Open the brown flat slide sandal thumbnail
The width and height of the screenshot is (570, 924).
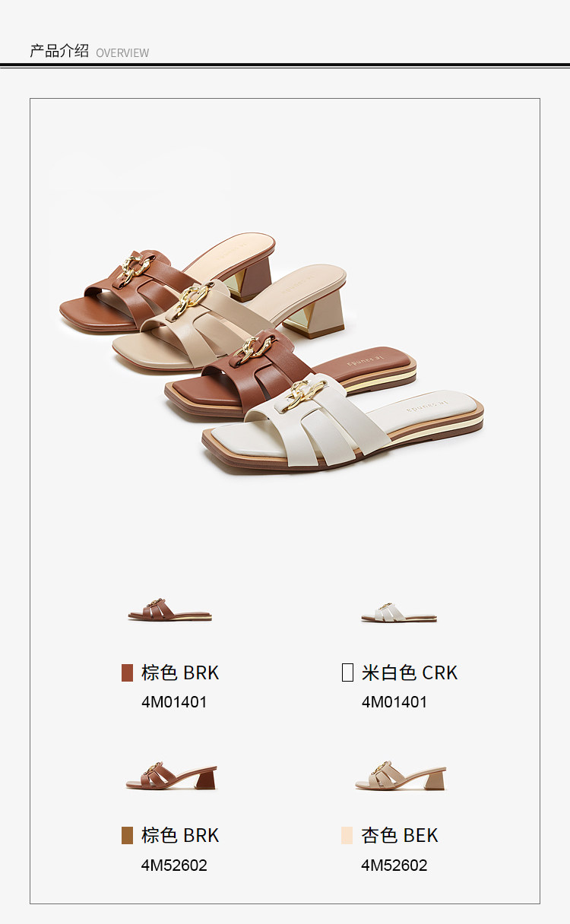[169, 610]
